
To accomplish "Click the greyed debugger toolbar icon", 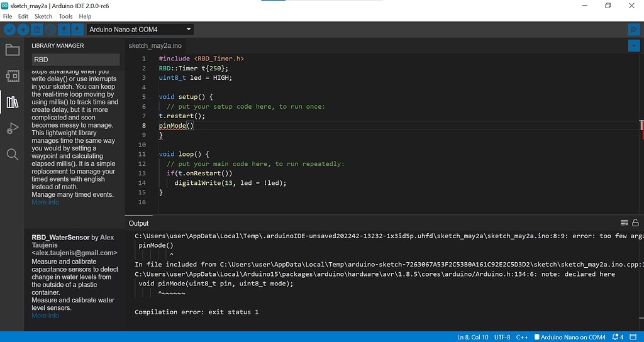I will [50, 30].
